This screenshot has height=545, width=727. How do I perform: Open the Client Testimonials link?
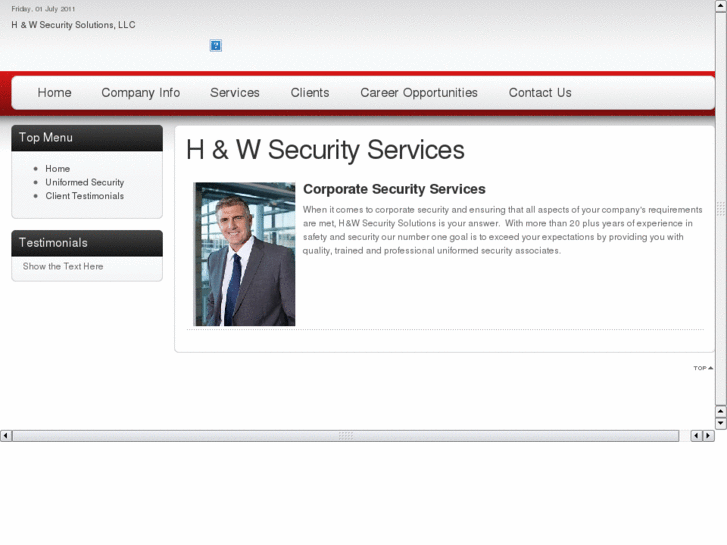(x=84, y=196)
